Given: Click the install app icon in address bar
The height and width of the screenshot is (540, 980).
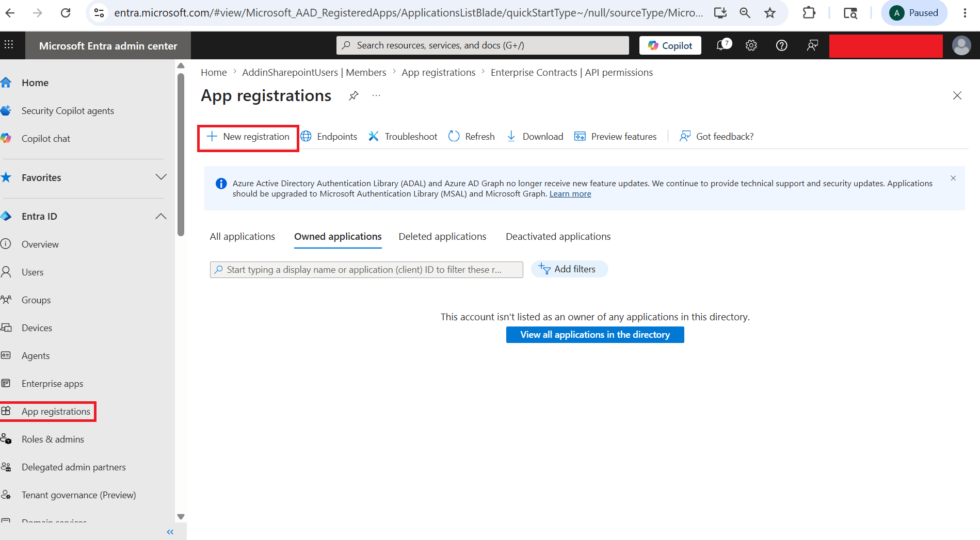Looking at the screenshot, I should click(720, 13).
